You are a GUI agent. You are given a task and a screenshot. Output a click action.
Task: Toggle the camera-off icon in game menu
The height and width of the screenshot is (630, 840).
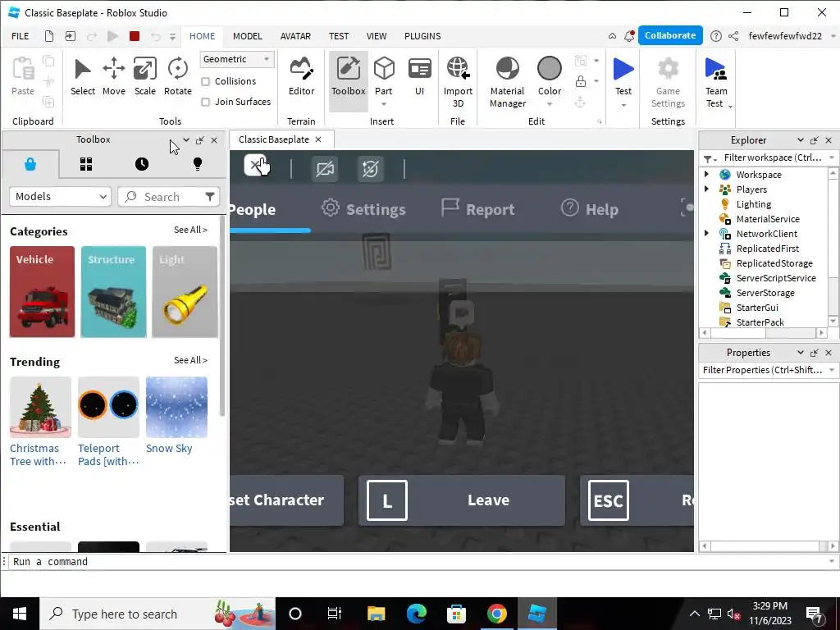[x=325, y=169]
